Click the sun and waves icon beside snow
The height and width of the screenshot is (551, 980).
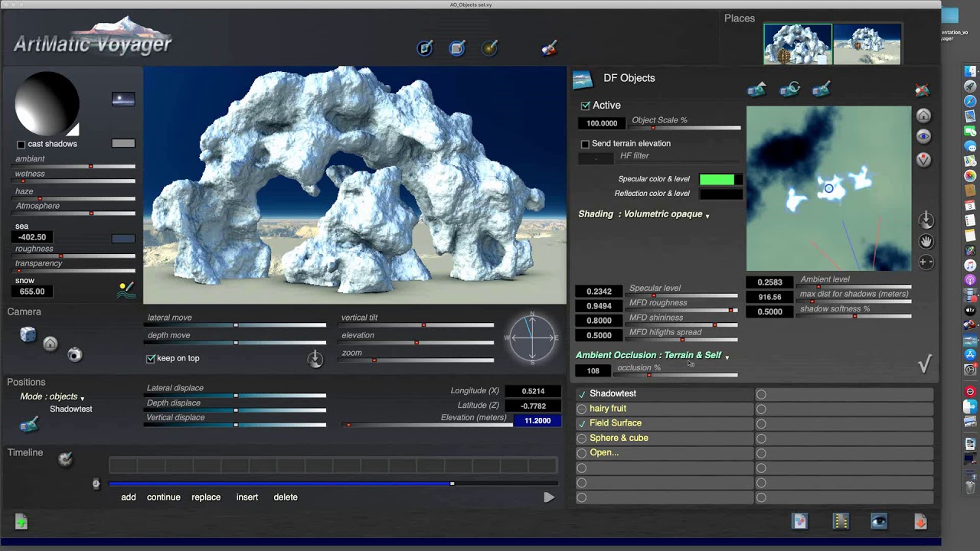pyautogui.click(x=126, y=290)
